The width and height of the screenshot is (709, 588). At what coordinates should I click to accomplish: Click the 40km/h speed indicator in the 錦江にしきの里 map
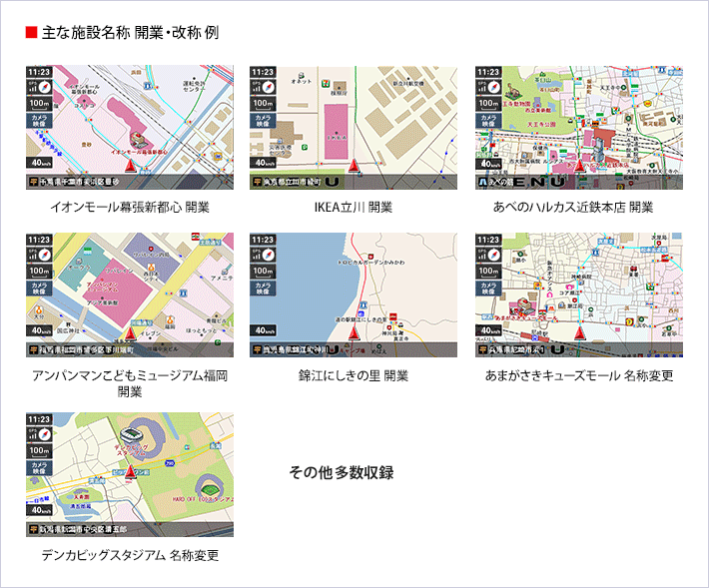[265, 330]
